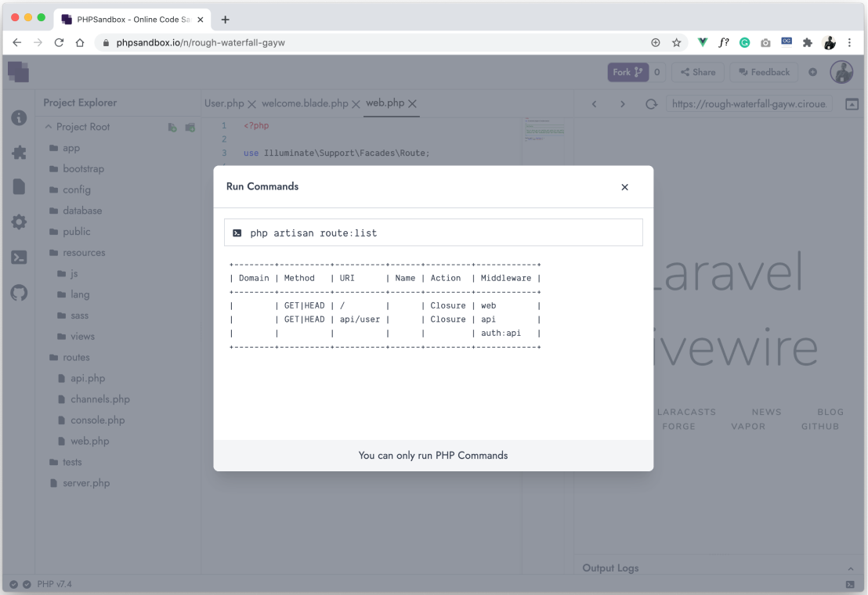This screenshot has width=868, height=595.
Task: Collapse the Project Root tree
Action: [x=48, y=126]
